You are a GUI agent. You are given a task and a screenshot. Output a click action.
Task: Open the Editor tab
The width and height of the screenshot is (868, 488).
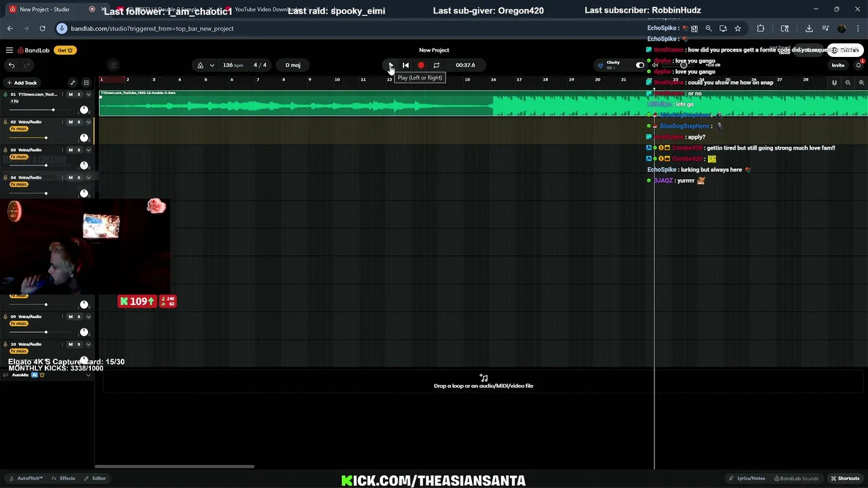pos(96,479)
